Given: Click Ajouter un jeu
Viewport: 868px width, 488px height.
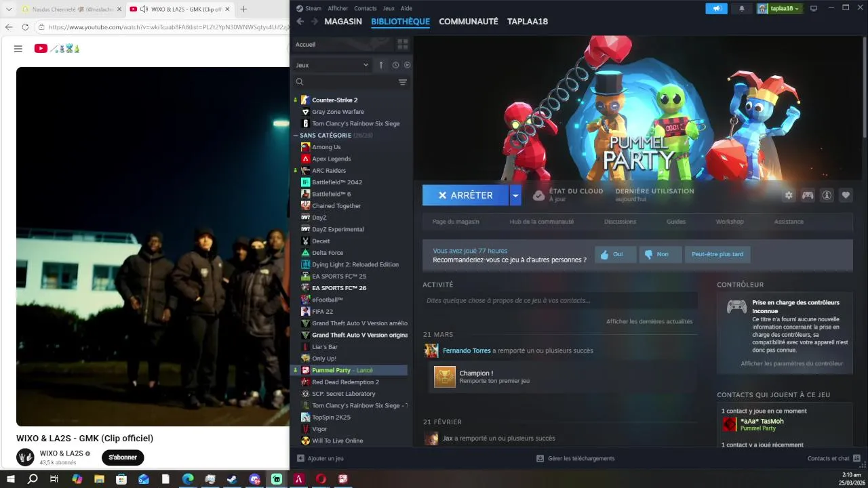Looking at the screenshot, I should tap(320, 458).
